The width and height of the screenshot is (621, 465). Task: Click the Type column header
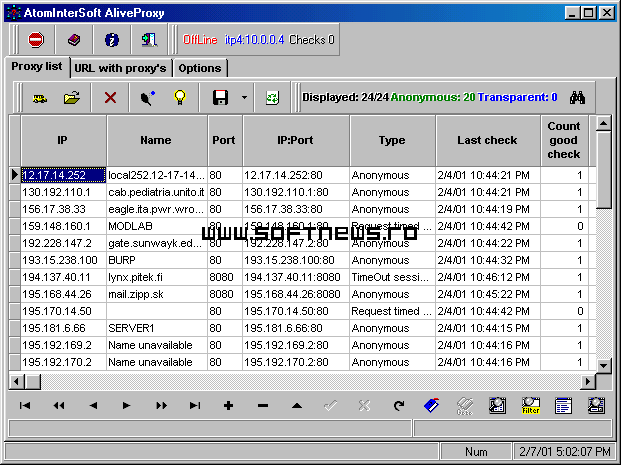392,140
